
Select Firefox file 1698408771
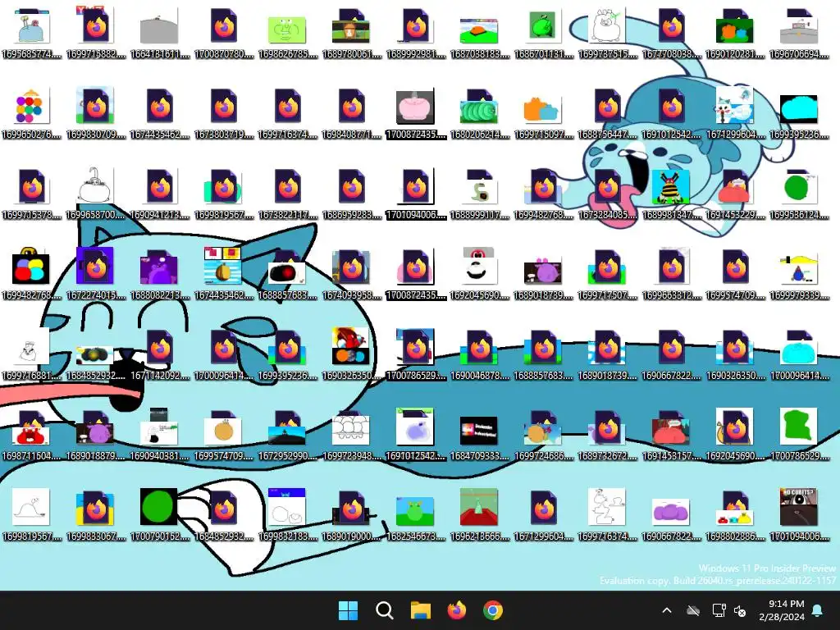(x=351, y=113)
